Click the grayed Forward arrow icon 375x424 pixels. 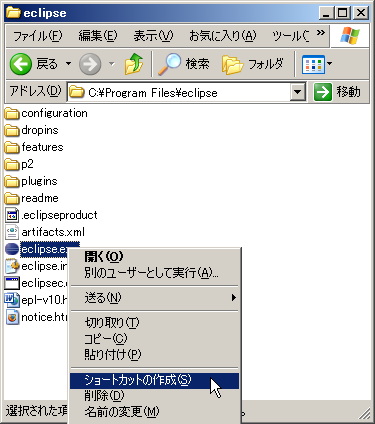click(x=90, y=64)
